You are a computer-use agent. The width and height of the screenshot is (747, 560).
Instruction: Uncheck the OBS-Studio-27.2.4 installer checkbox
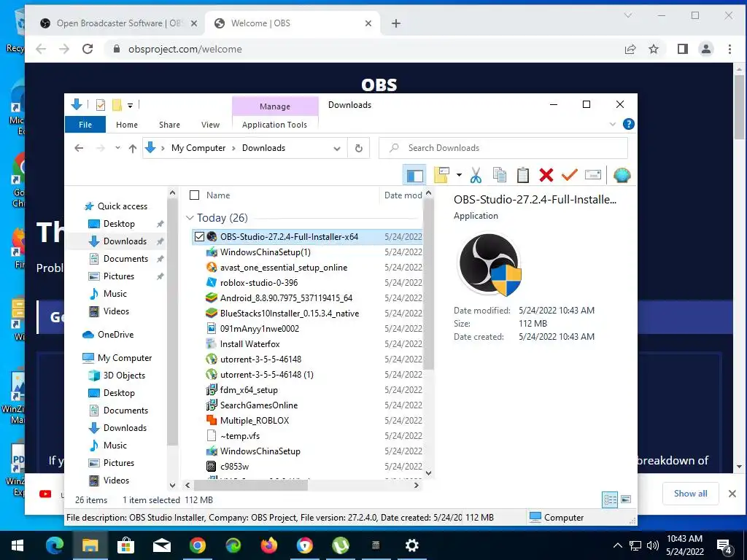(x=199, y=237)
